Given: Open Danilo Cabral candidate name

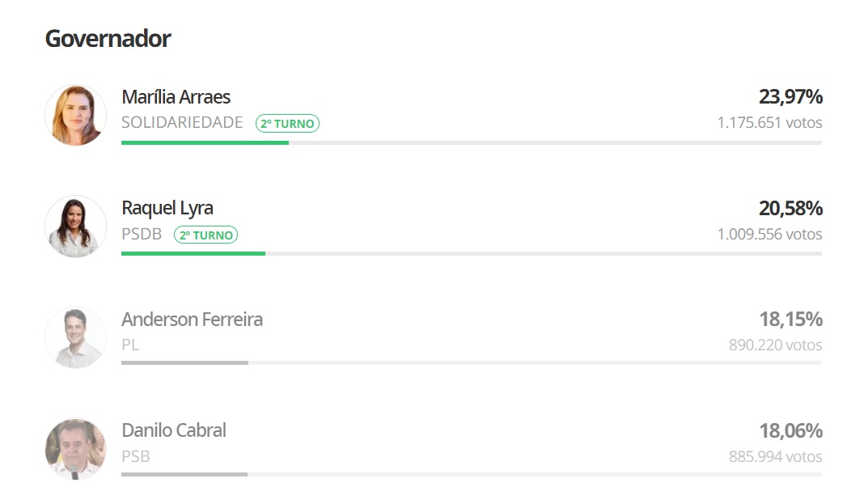Looking at the screenshot, I should click(174, 430).
